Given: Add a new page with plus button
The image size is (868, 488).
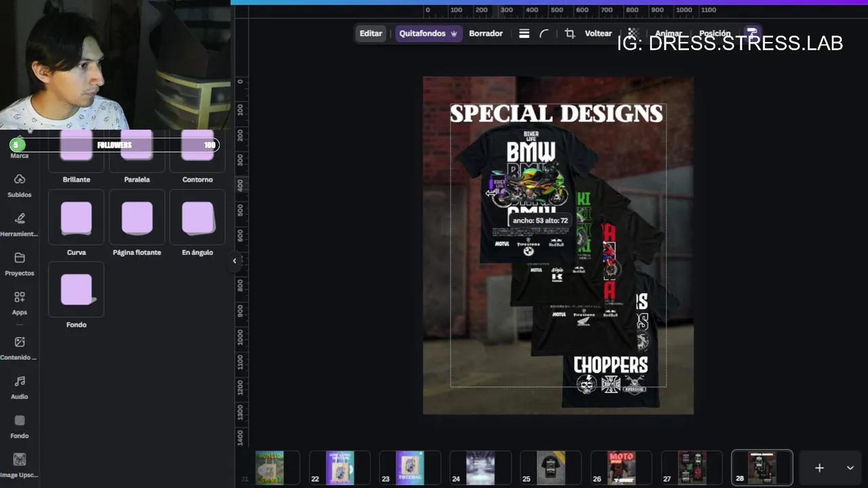Looking at the screenshot, I should point(819,468).
